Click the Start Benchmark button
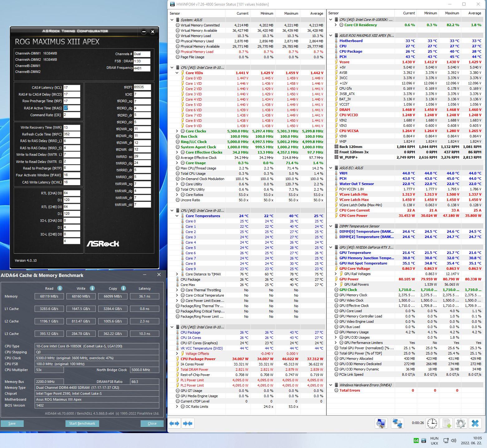Viewport: 487px width, 448px height. (x=82, y=423)
